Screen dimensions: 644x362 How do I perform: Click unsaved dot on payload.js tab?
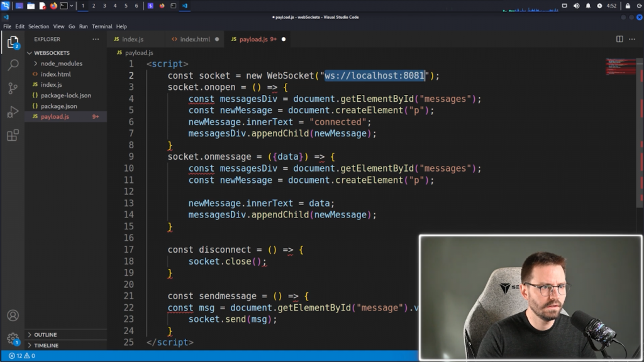click(284, 40)
